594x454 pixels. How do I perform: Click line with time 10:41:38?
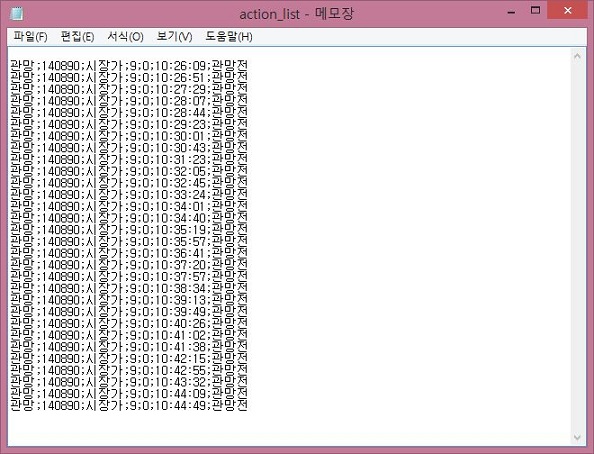(129, 347)
